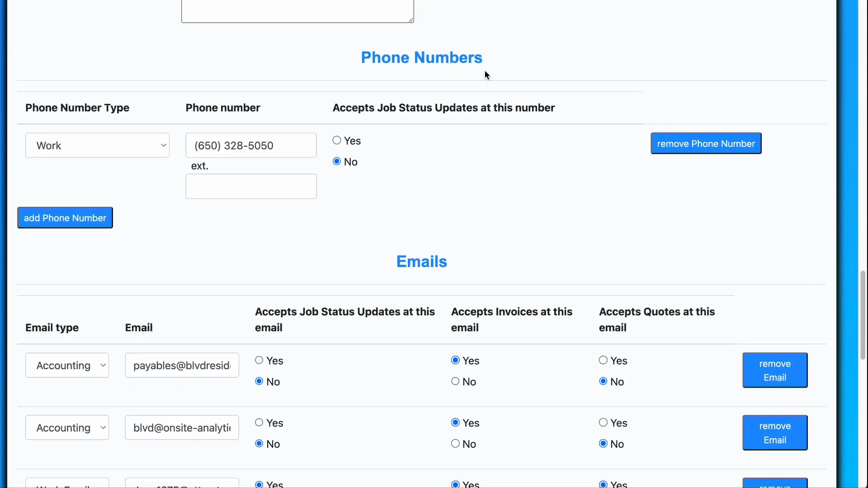Open the Phone Number Type dropdown
Image resolution: width=868 pixels, height=488 pixels.
pos(97,145)
